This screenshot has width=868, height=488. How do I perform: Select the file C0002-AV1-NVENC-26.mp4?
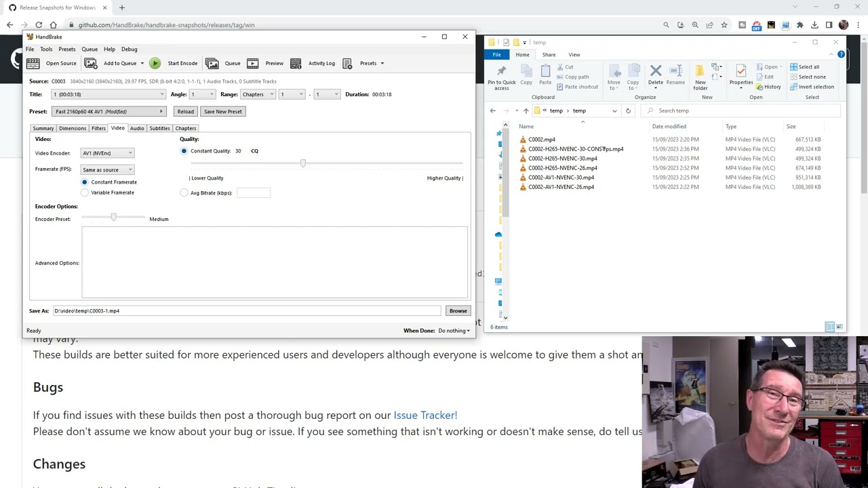coord(561,187)
